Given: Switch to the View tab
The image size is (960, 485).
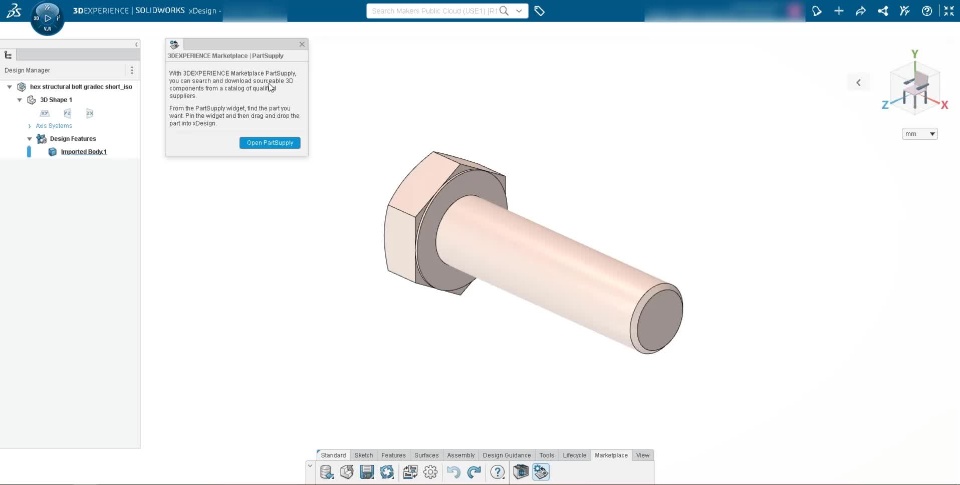Looking at the screenshot, I should [643, 455].
